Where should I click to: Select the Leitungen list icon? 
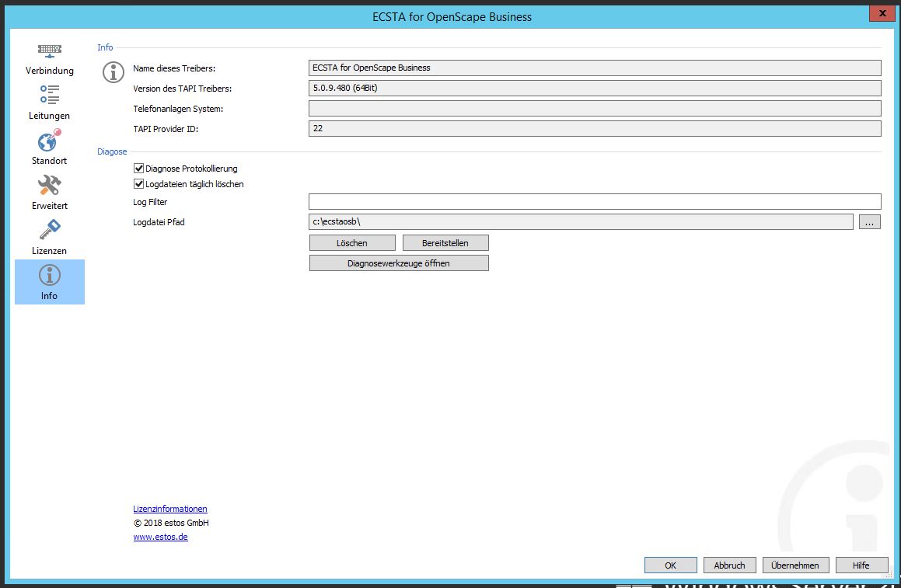point(49,96)
